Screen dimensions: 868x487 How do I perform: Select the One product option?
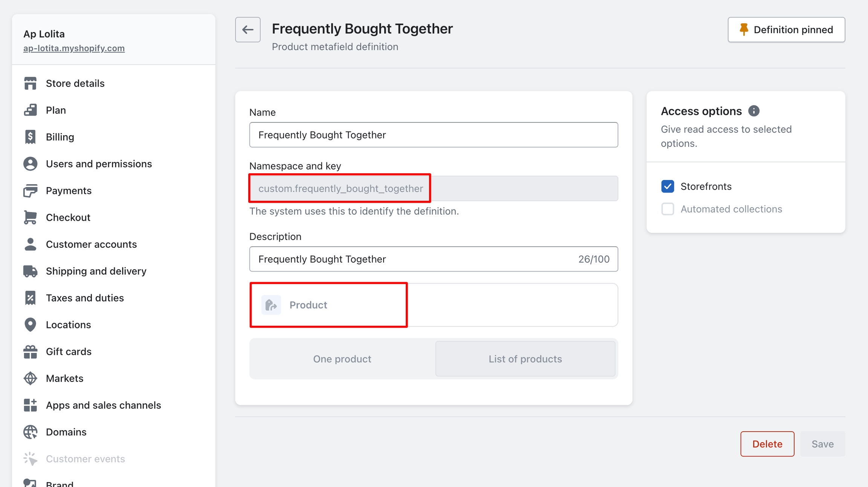[x=342, y=359]
